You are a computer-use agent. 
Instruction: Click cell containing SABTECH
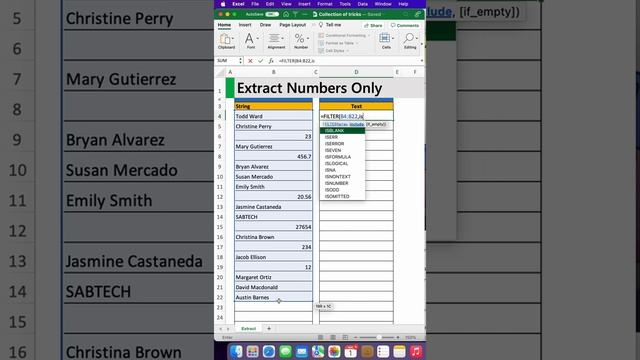click(273, 217)
